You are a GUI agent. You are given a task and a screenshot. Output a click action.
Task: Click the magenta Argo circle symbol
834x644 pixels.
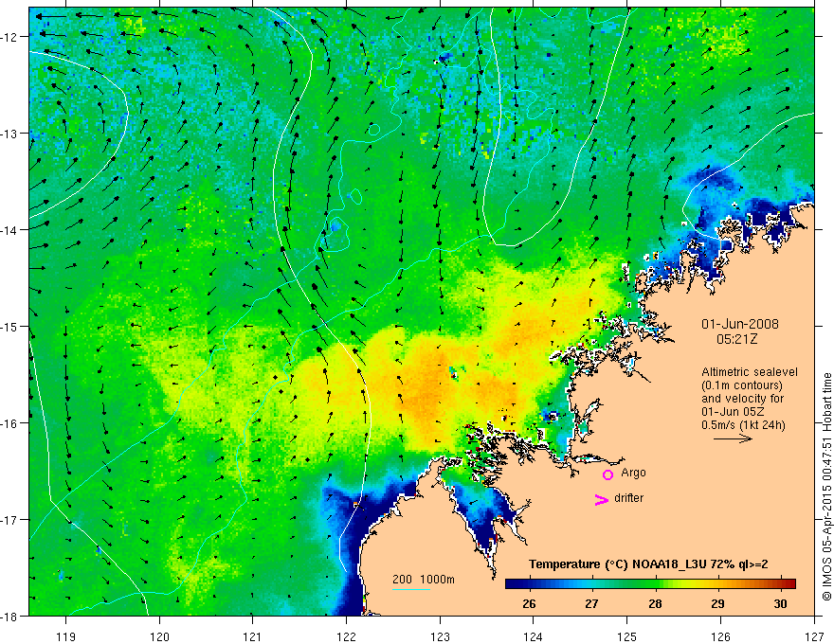point(607,474)
